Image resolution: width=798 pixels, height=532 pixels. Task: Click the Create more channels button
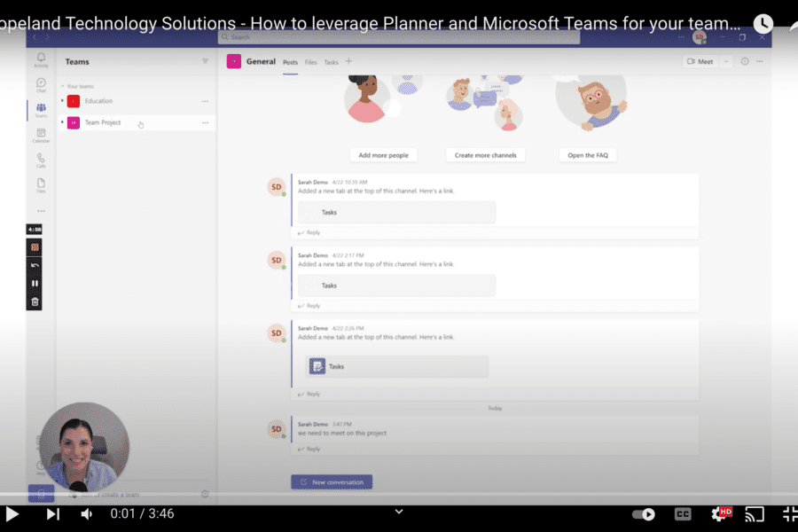pyautogui.click(x=485, y=154)
